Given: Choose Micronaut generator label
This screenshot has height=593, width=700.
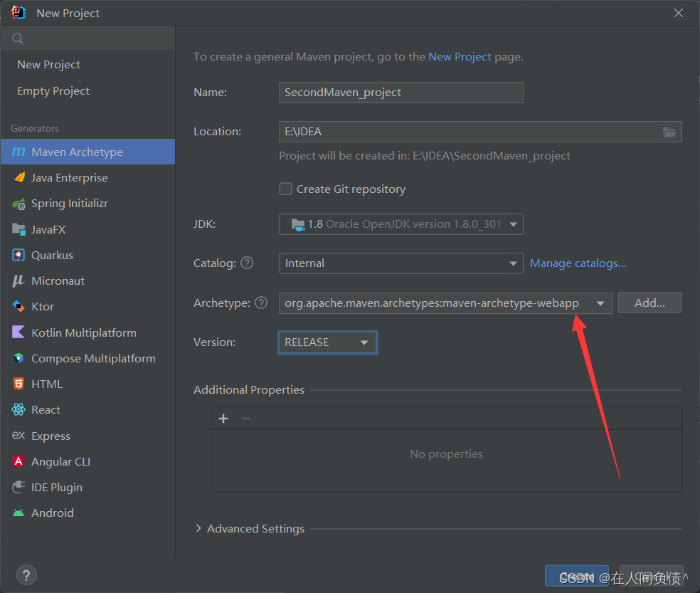Looking at the screenshot, I should click(x=58, y=280).
